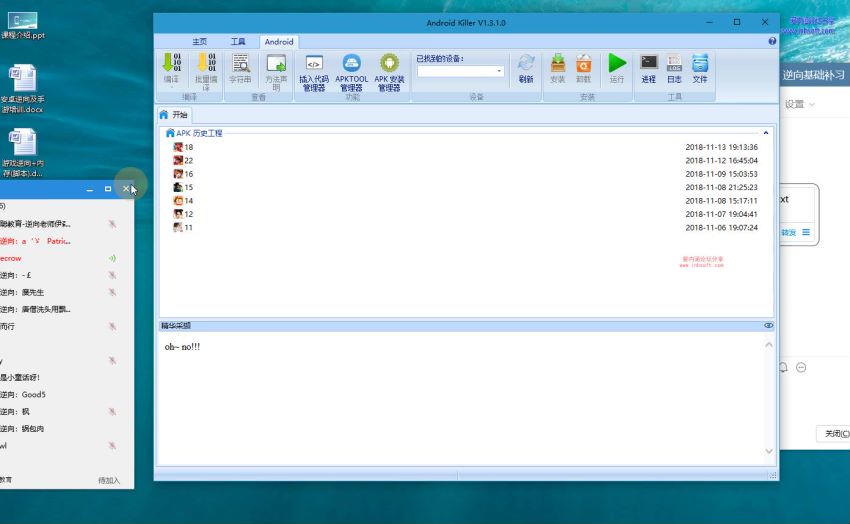850x524 pixels.
Task: Click 待加入 at the chat list bottom
Action: (108, 481)
